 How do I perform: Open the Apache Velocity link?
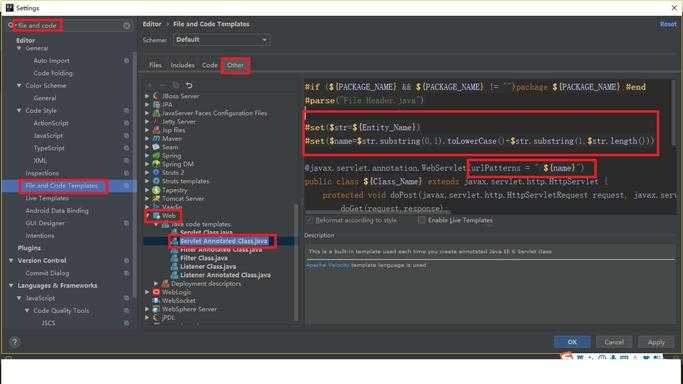click(327, 265)
